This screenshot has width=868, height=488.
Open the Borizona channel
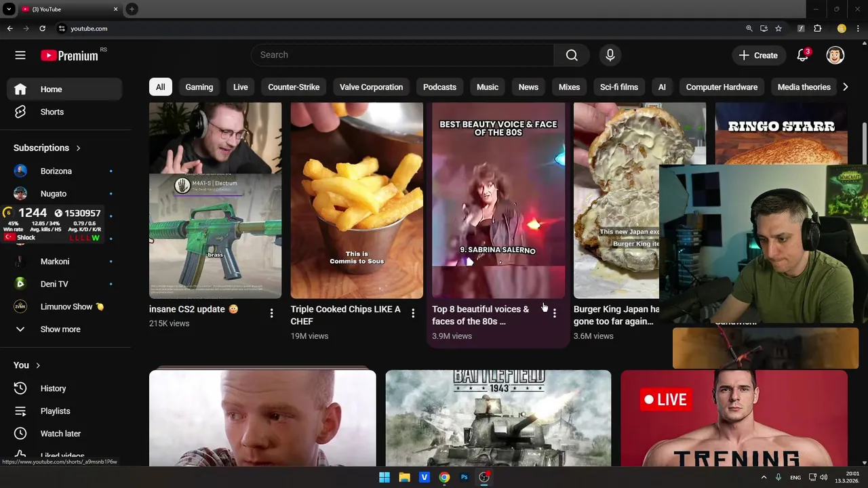[x=65, y=171]
